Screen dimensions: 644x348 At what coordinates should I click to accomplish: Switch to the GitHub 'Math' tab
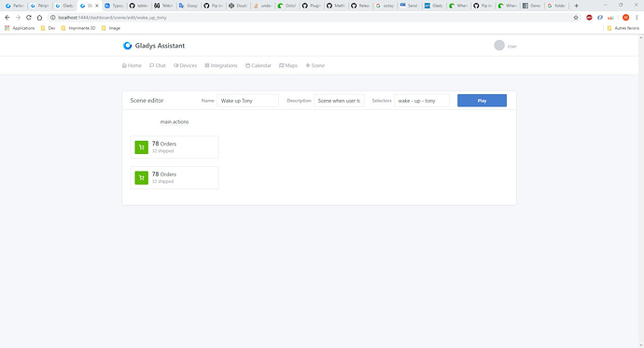[336, 6]
